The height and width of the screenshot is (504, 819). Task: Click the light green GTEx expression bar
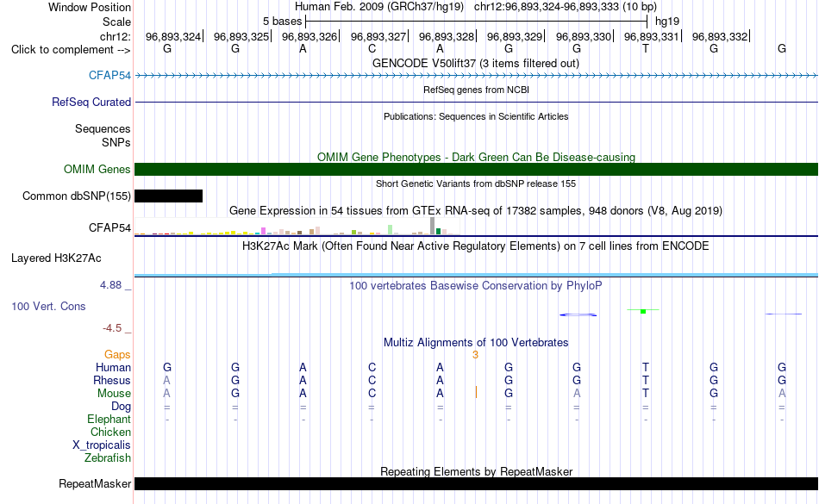click(391, 229)
